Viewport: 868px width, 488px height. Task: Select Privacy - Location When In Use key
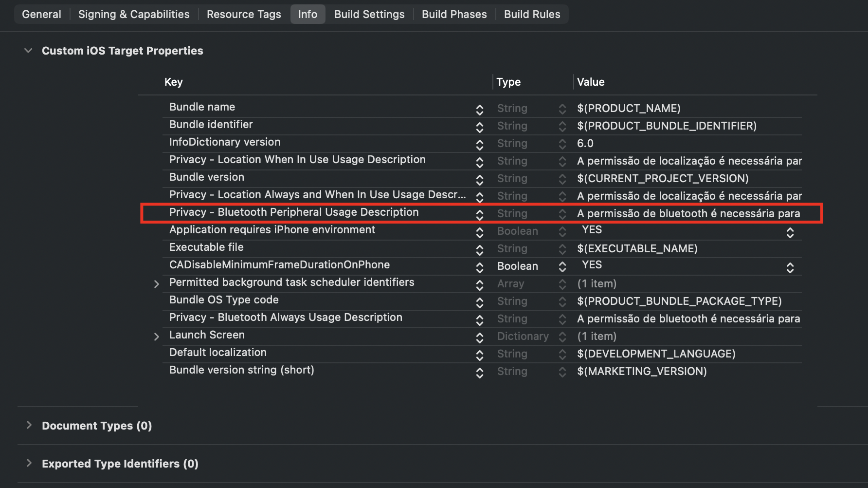[x=297, y=160]
